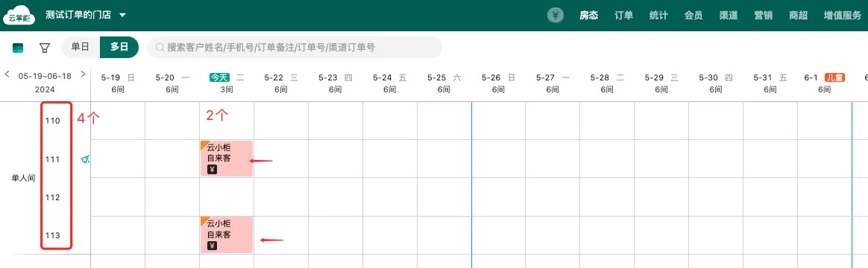Switch to 多日 view
The width and height of the screenshot is (868, 268).
(x=119, y=47)
